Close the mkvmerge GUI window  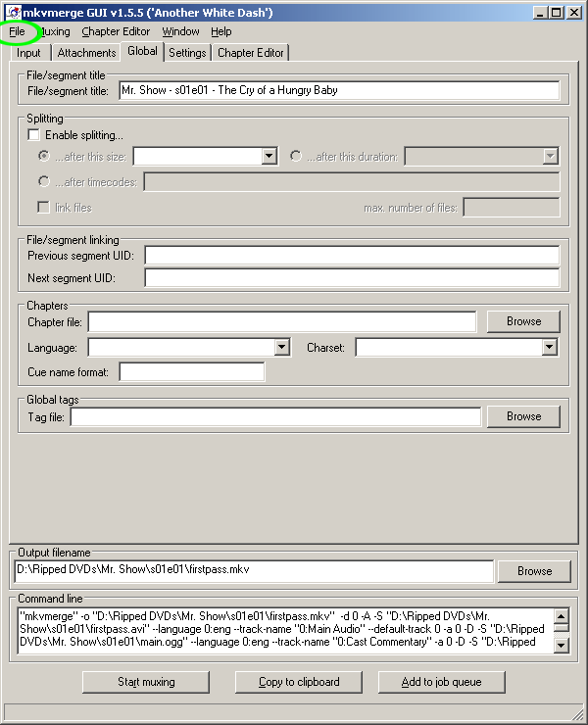click(x=574, y=13)
